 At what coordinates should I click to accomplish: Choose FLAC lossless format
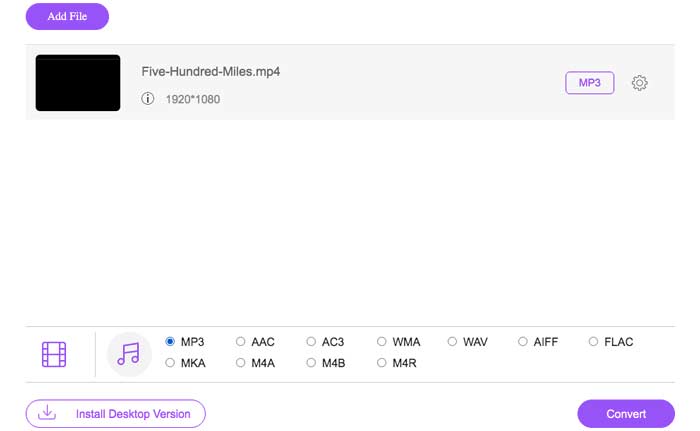click(x=594, y=342)
